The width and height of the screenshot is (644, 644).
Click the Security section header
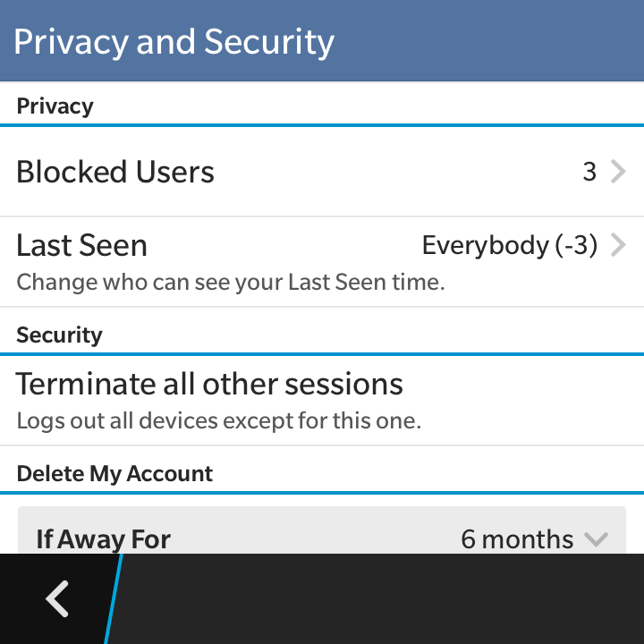[60, 335]
